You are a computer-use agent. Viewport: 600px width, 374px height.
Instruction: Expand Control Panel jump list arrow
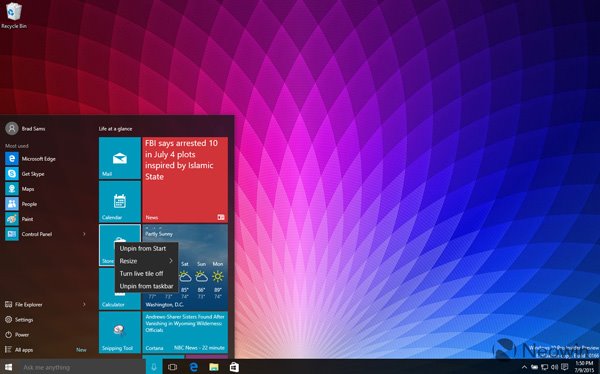click(x=84, y=234)
